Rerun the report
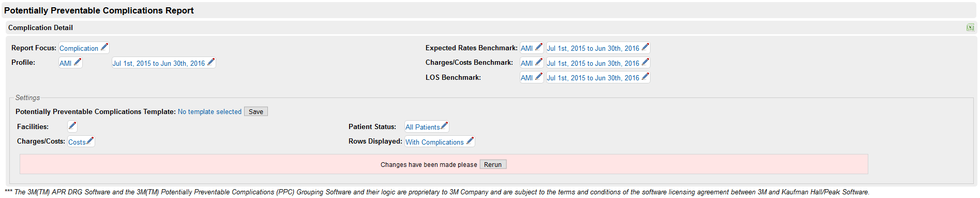Viewport: 980px width, 198px height. click(493, 164)
